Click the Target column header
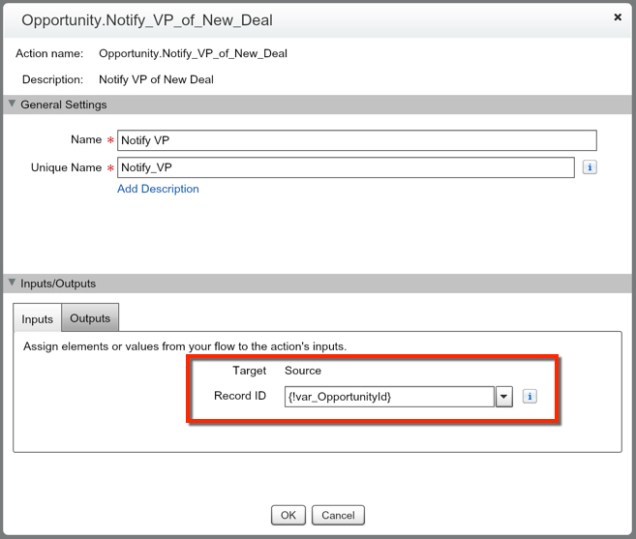Image resolution: width=636 pixels, height=539 pixels. pos(250,371)
